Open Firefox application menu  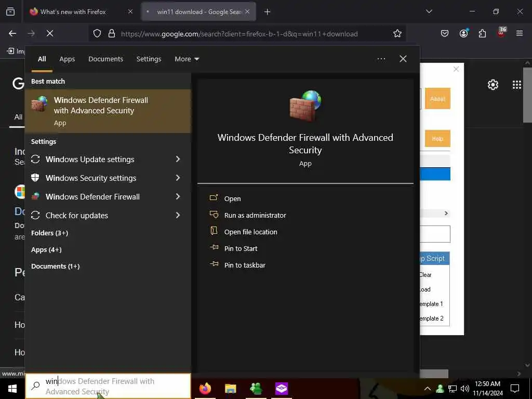[520, 33]
